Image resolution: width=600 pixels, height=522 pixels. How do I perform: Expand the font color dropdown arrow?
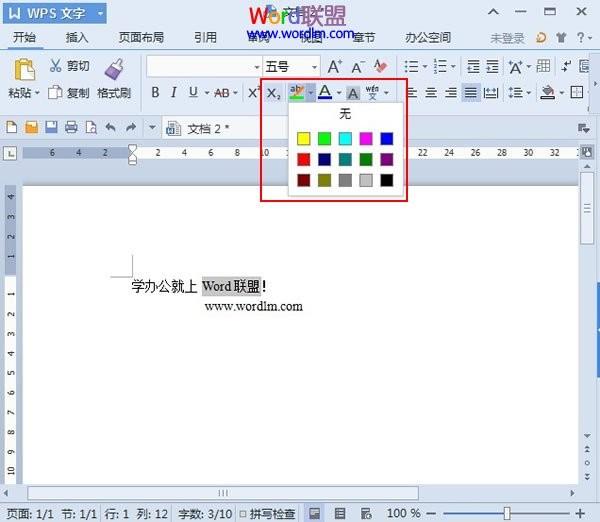(339, 93)
